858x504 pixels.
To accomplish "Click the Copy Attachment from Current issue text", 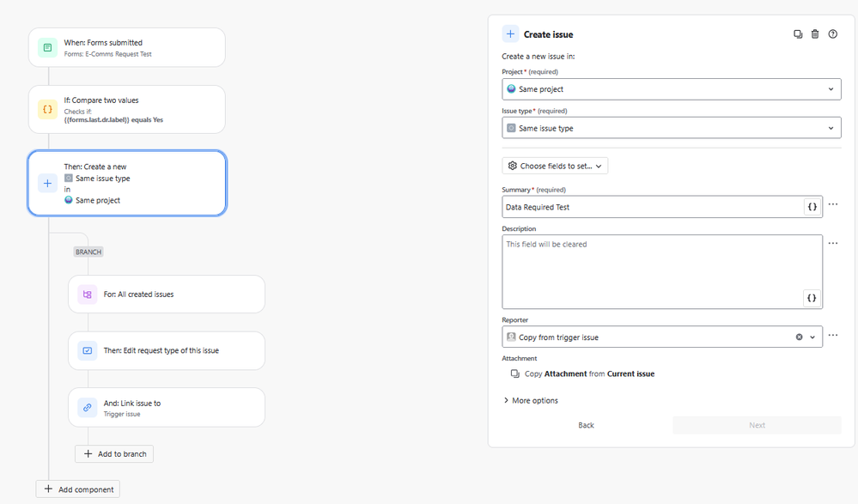I will coord(589,373).
